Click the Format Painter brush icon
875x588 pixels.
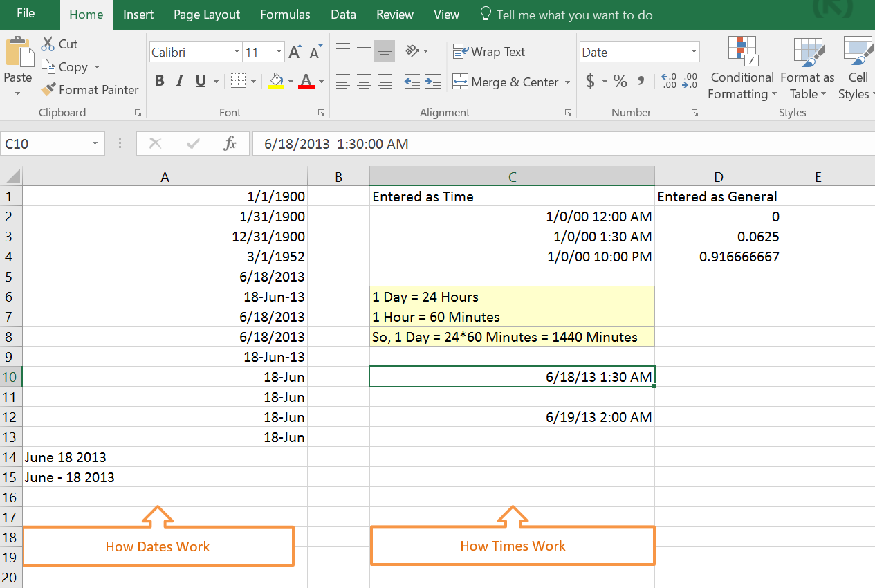click(x=48, y=90)
